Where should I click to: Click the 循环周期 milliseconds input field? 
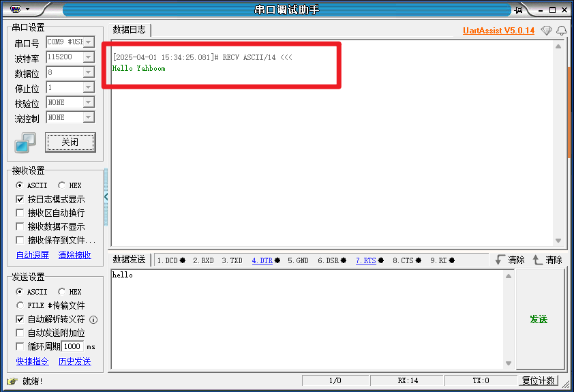[72, 346]
